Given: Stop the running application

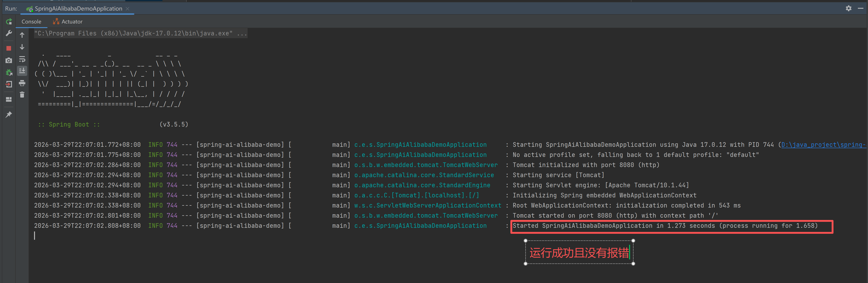Looking at the screenshot, I should tap(9, 48).
